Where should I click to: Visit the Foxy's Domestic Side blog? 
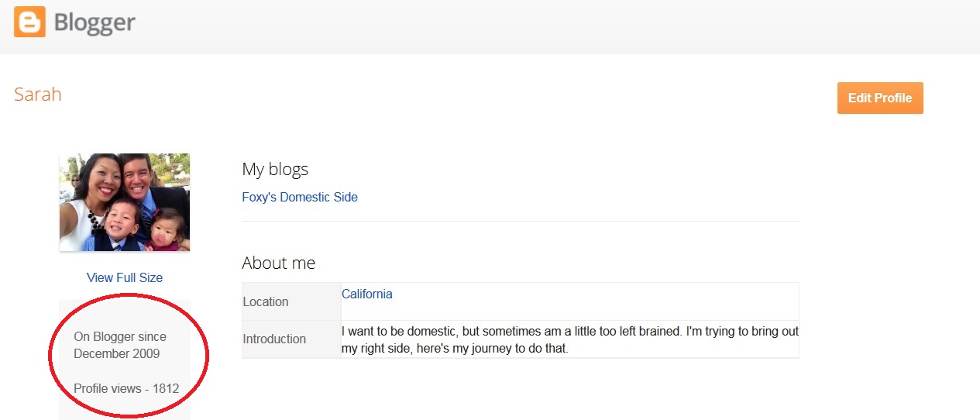[300, 197]
